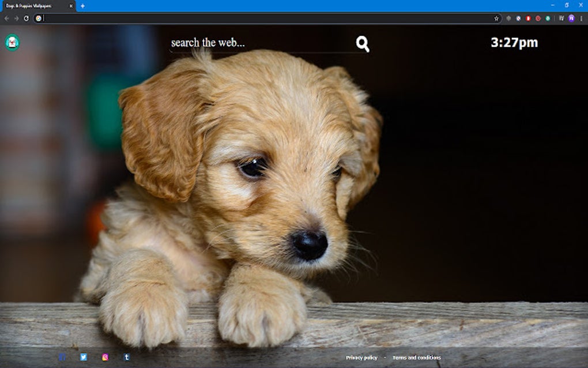
Task: Open Facebook via its social icon
Action: pos(62,356)
